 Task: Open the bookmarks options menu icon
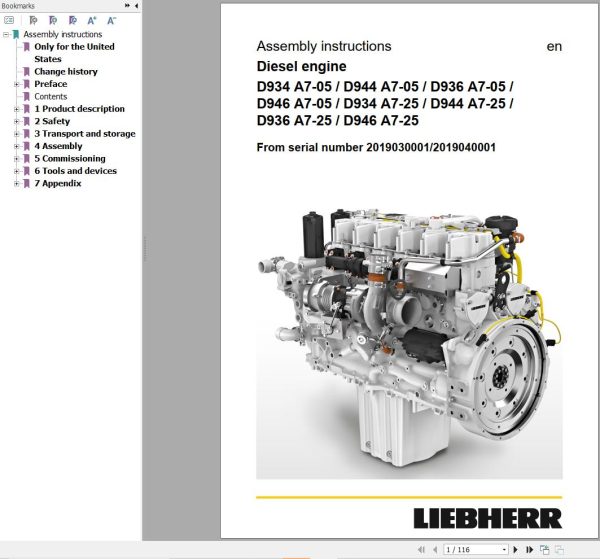pos(9,20)
